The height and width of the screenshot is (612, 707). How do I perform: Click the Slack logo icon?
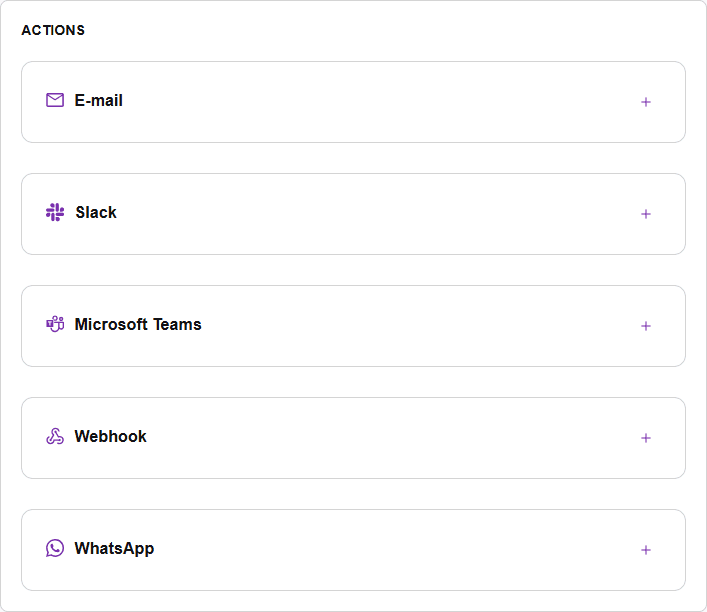[55, 212]
